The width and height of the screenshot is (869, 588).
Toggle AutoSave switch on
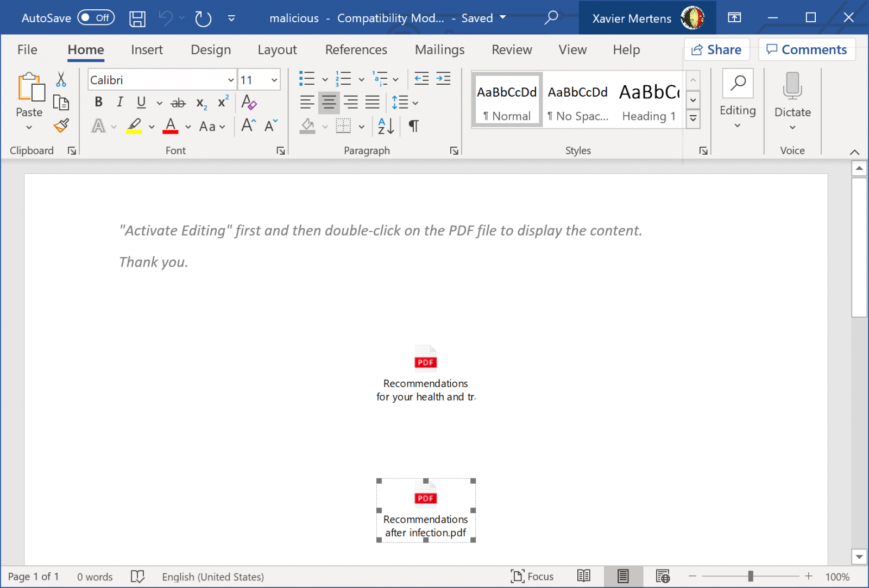click(x=96, y=18)
